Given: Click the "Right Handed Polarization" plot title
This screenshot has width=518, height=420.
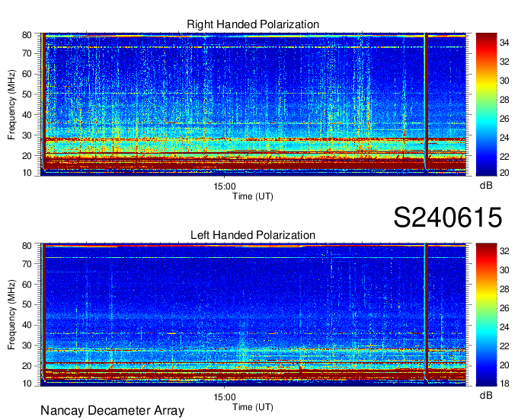Looking at the screenshot, I should (253, 24).
